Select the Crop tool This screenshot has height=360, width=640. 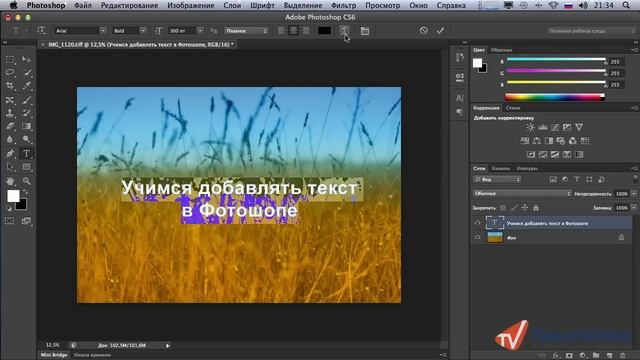[10, 86]
